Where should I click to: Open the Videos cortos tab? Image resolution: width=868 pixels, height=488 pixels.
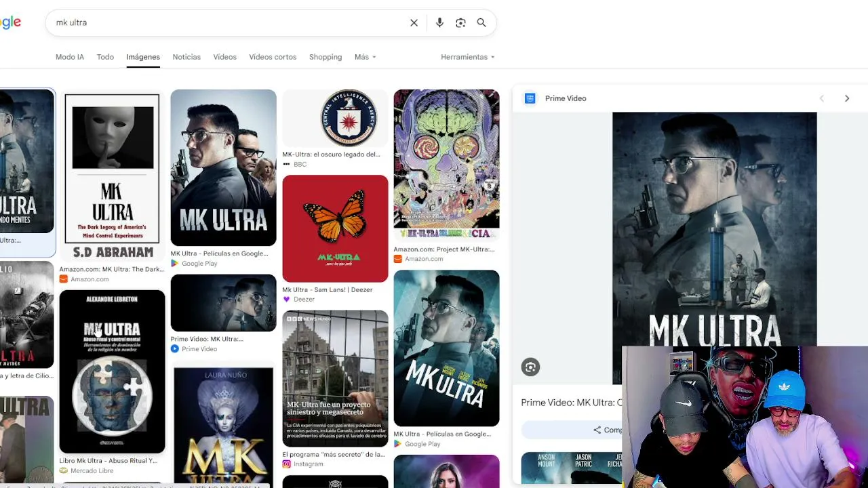tap(273, 57)
